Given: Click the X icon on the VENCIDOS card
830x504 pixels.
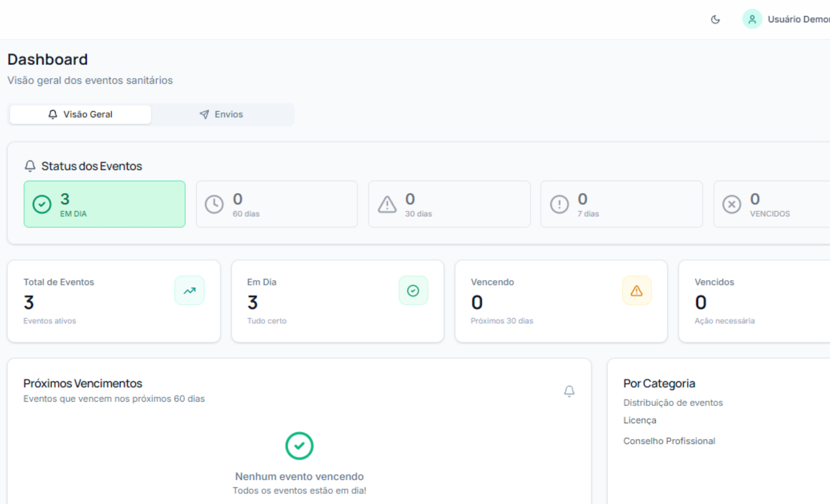Looking at the screenshot, I should (731, 204).
